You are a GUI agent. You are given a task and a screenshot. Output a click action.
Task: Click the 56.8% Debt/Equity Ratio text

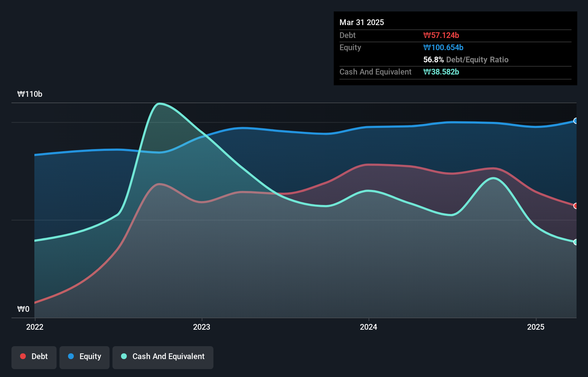point(466,59)
